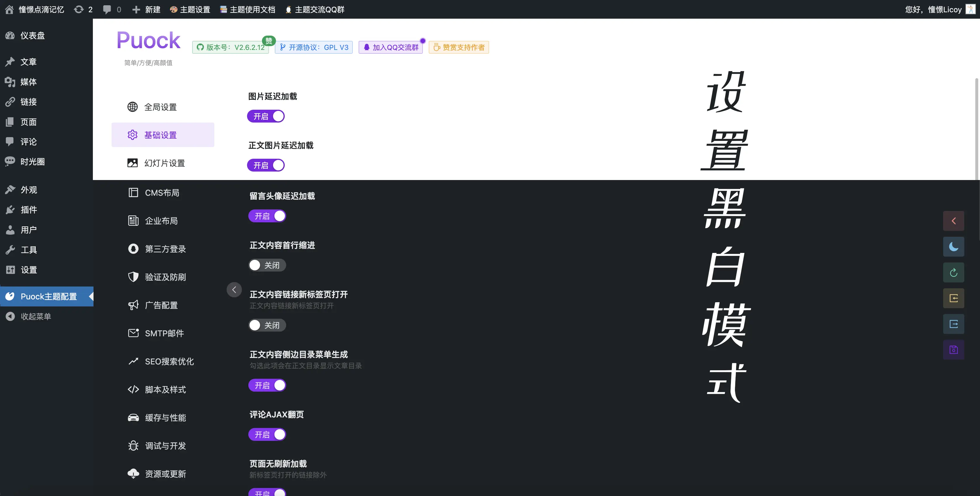Image resolution: width=980 pixels, height=496 pixels.
Task: Click the 收起菜单 collapse sidebar item
Action: [35, 316]
